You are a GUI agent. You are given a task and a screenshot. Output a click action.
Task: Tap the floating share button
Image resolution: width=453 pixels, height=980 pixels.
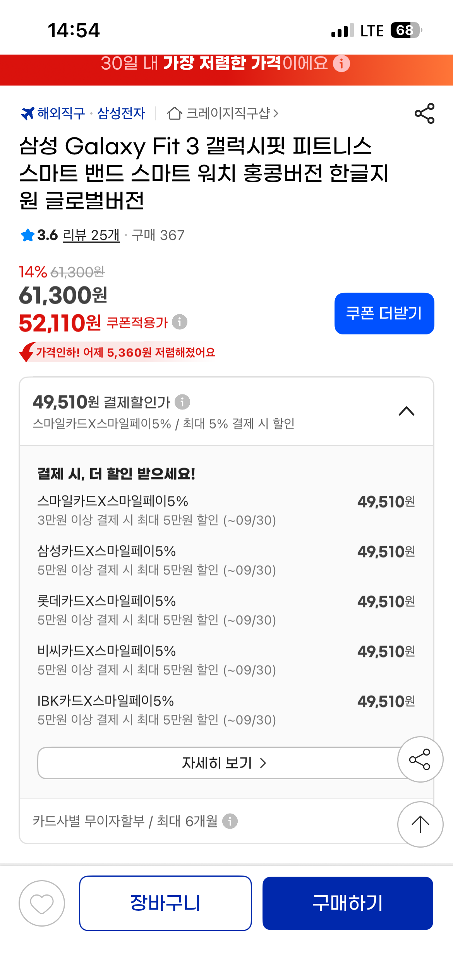pyautogui.click(x=420, y=759)
